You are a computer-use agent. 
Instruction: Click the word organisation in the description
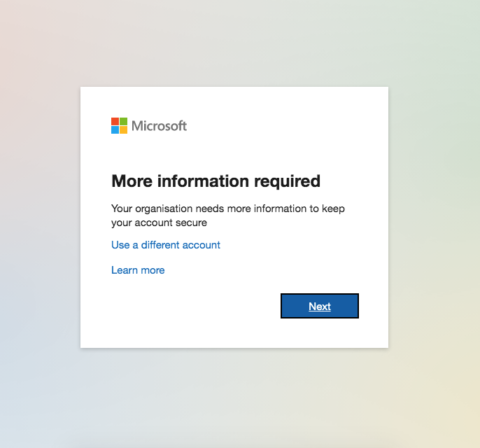164,209
